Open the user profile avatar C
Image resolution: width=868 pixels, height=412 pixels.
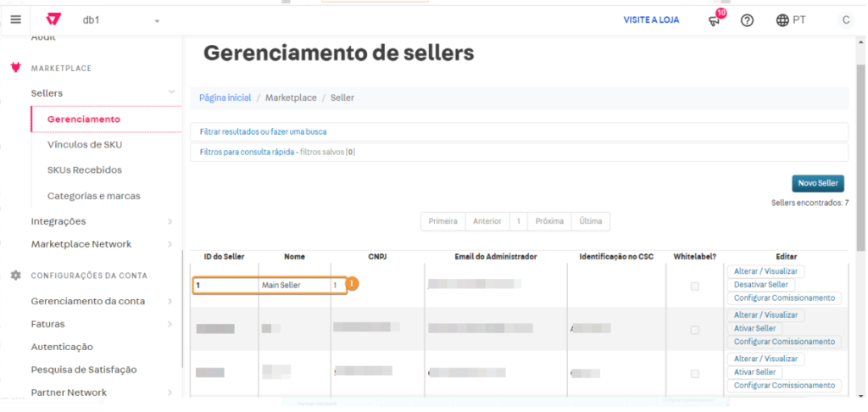[x=844, y=20]
